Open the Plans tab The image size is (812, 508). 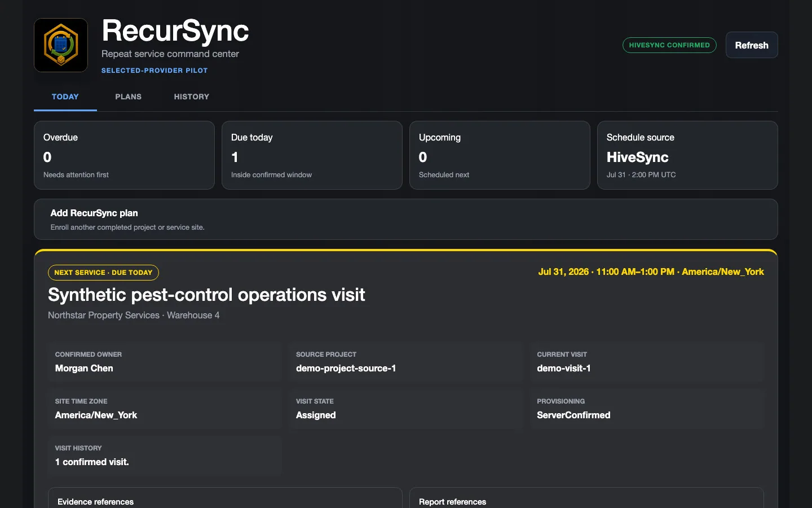pyautogui.click(x=129, y=97)
